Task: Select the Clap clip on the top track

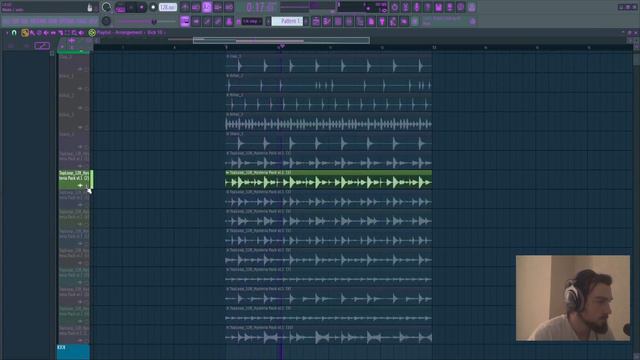Action: 329,63
